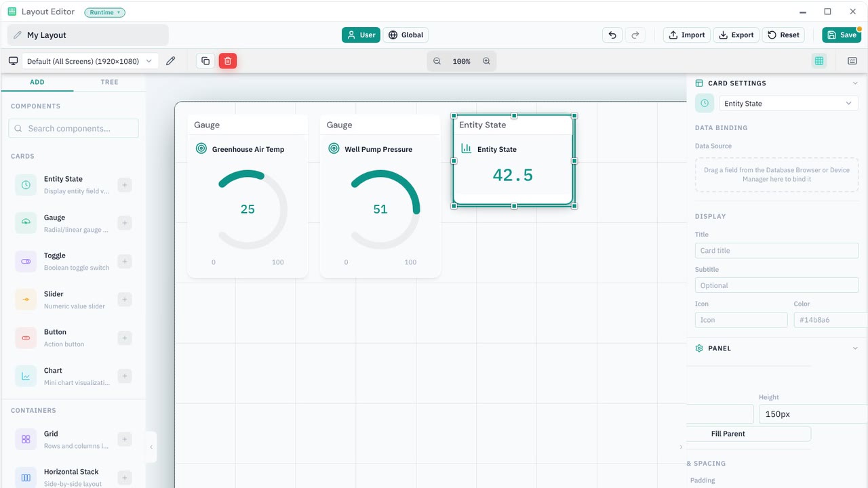868x488 pixels.
Task: Click the Button component icon in the Cards list
Action: (x=26, y=338)
